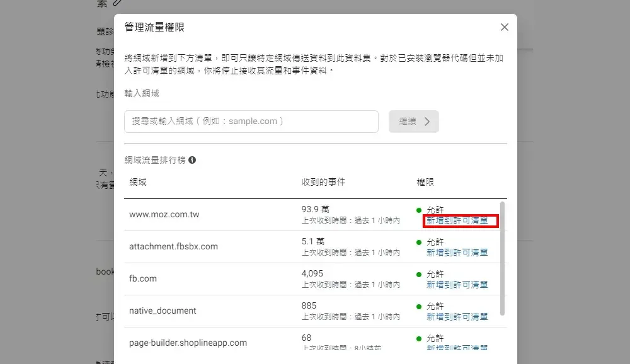Click 允許 status for native_document
The image size is (630, 364).
click(x=435, y=306)
